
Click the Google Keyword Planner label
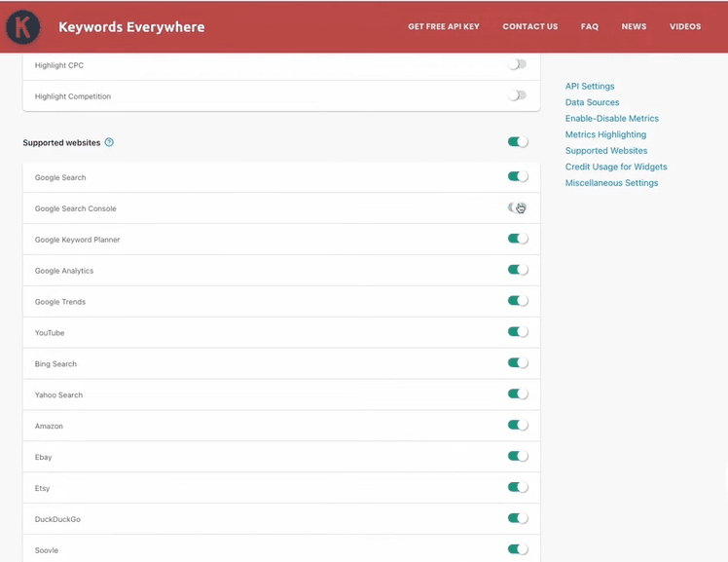pos(77,240)
